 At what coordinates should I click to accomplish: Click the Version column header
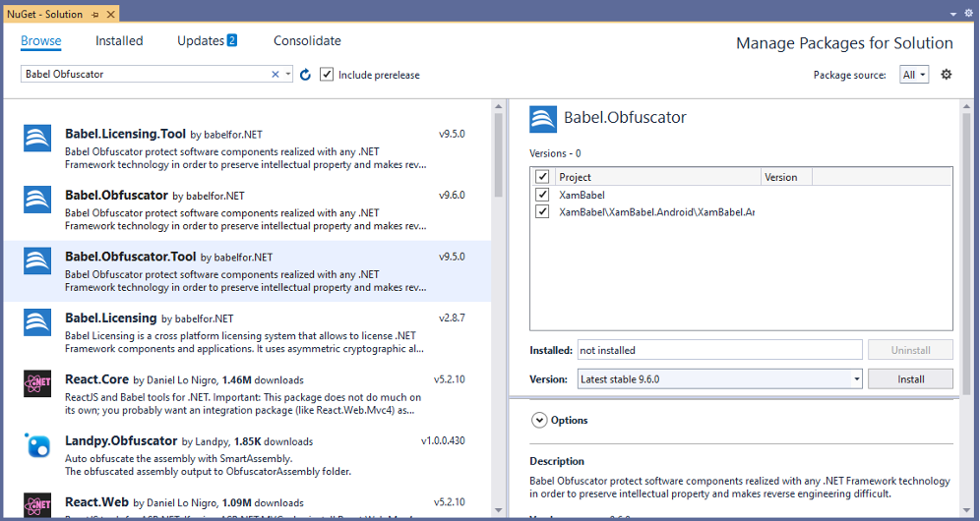[786, 177]
